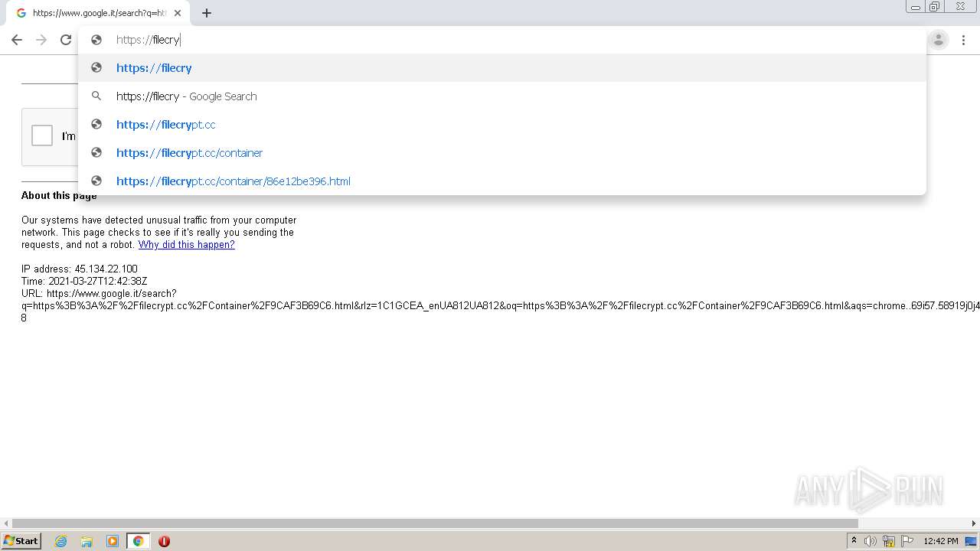Select the https://filecrypt.cc suggestion

[502, 125]
